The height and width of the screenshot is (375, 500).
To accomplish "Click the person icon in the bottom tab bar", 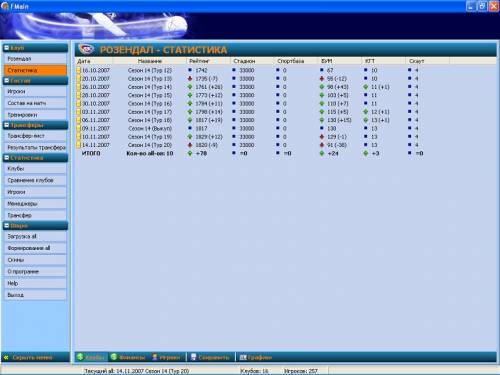I will pyautogui.click(x=155, y=357).
